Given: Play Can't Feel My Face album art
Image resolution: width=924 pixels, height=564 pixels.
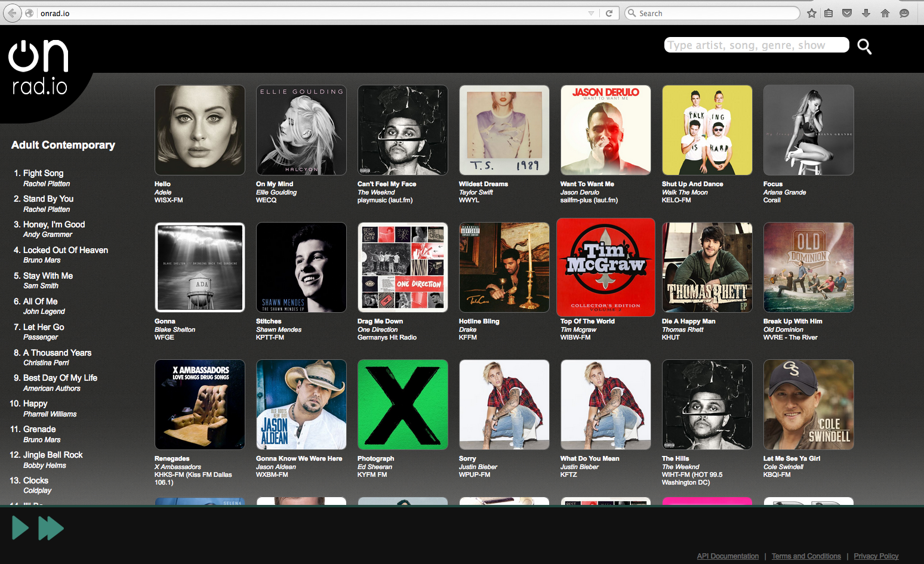Looking at the screenshot, I should pos(403,130).
